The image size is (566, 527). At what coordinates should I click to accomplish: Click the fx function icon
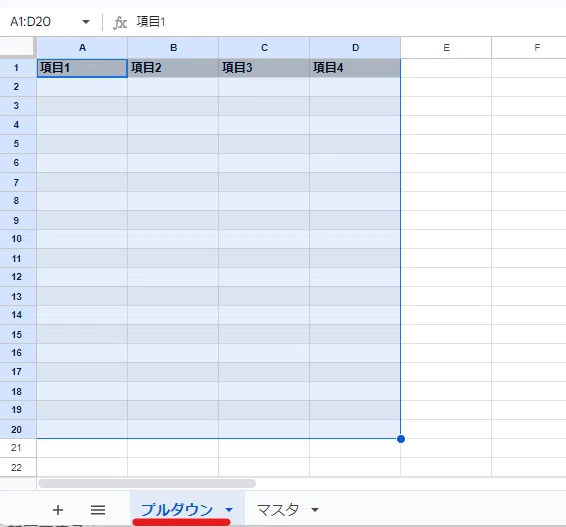pyautogui.click(x=120, y=22)
